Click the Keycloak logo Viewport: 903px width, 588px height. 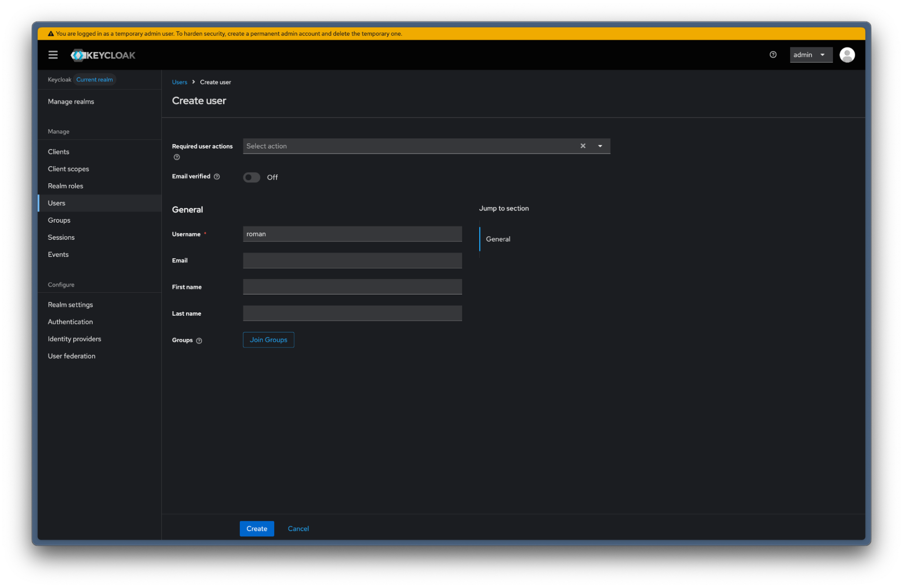click(103, 55)
